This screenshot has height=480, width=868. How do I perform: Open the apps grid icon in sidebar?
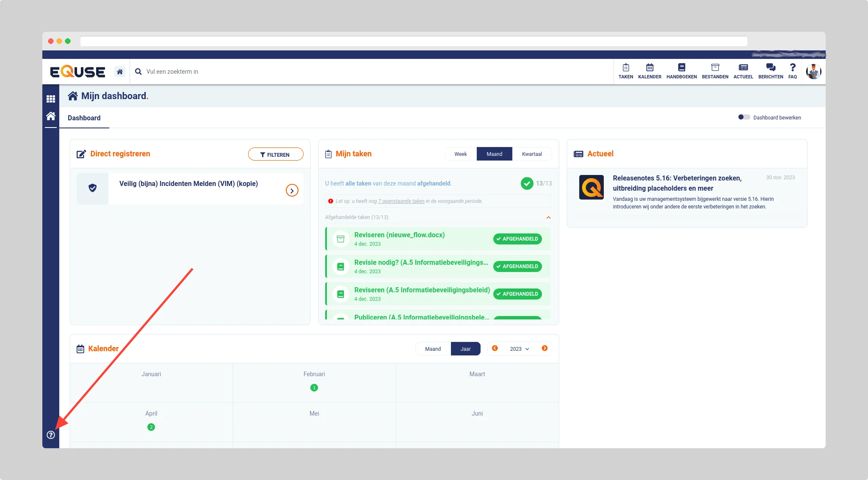click(x=51, y=99)
